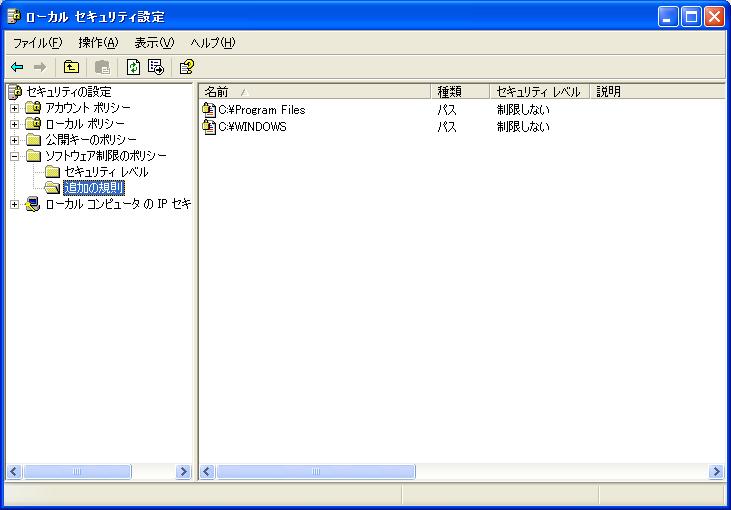Select ローカル ポリシー tree label
Screen dimensions: 731x510
(x=85, y=124)
